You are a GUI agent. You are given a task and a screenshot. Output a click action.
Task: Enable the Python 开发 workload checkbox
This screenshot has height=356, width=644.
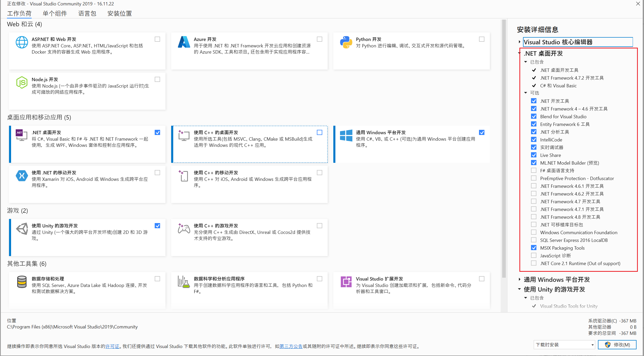[482, 39]
